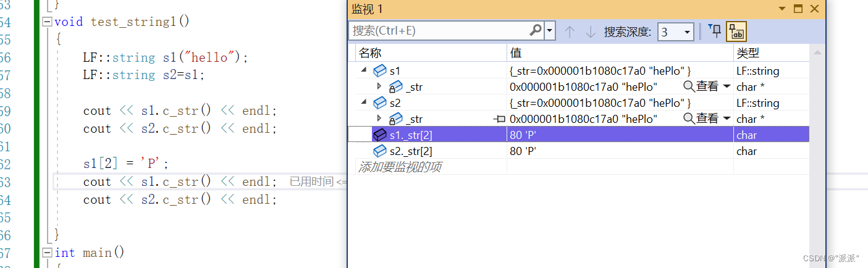Toggle the highlighted text display mode button
This screenshot has width=868, height=268.
pyautogui.click(x=736, y=31)
